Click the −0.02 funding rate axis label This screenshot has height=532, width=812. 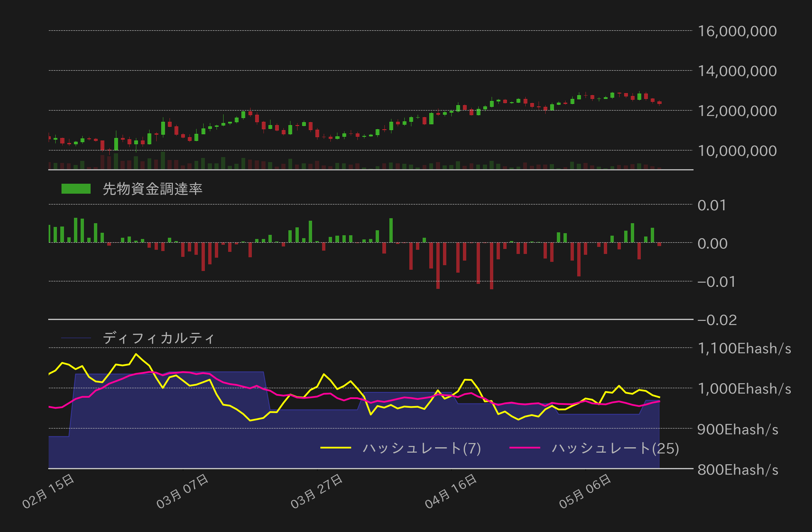point(717,320)
